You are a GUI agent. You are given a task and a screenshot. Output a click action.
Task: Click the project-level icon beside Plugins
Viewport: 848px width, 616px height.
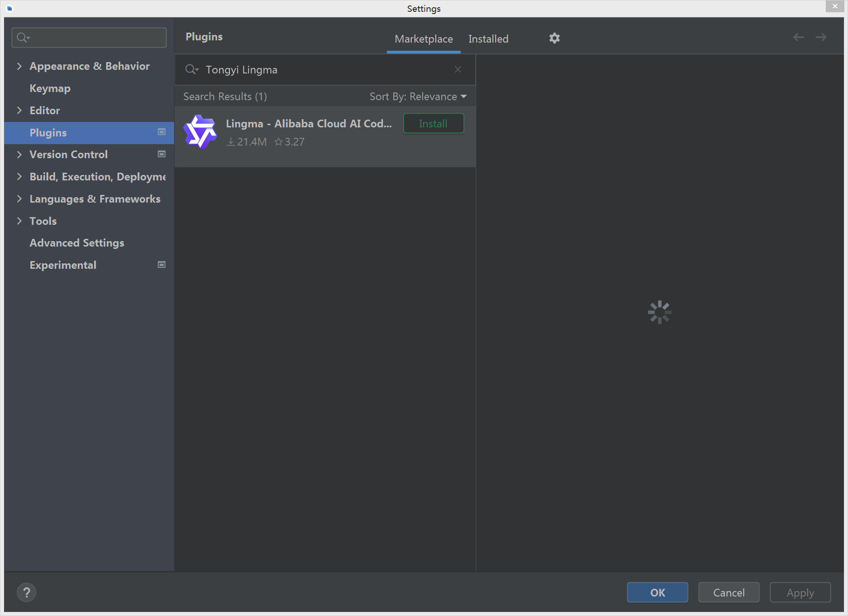click(161, 132)
